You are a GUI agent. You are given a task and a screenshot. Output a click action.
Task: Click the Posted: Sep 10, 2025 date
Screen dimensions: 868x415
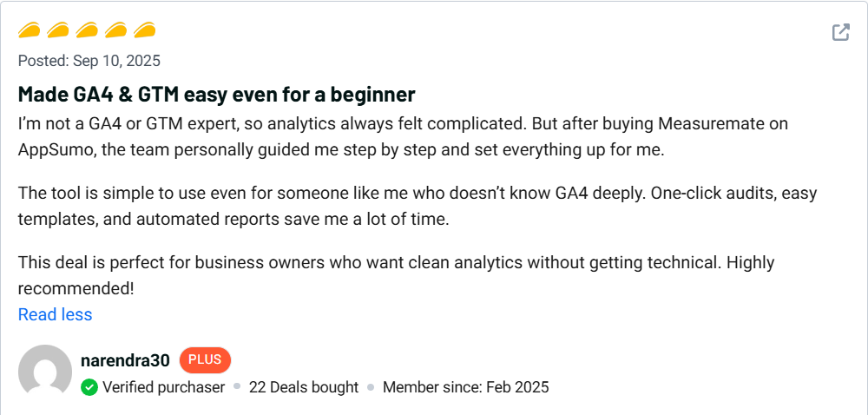tap(89, 61)
